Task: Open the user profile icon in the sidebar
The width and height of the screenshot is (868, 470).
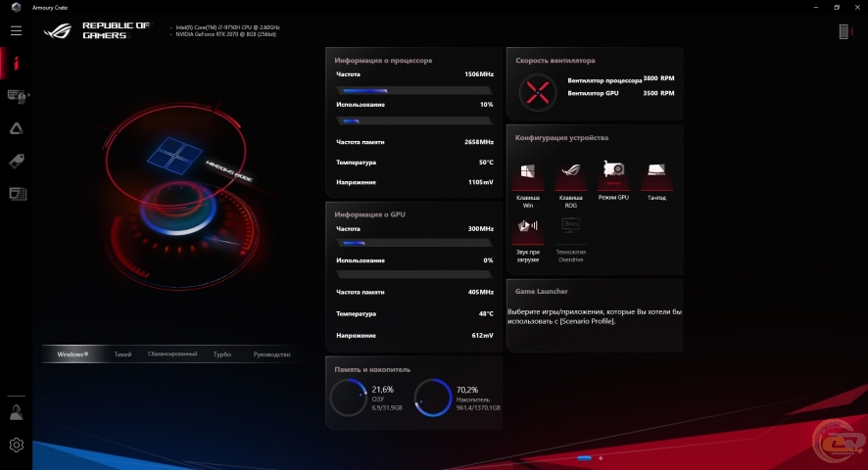Action: (16, 412)
